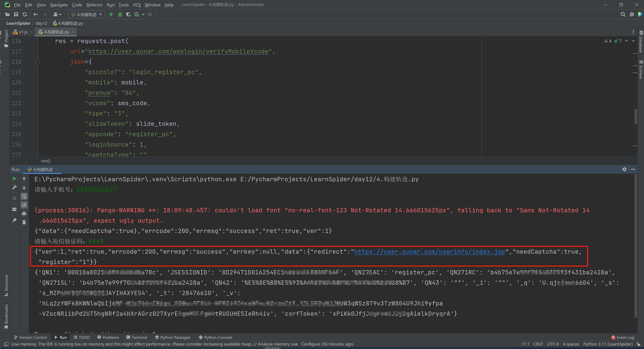This screenshot has height=349, width=644.
Task: Print the console output with printer icon
Action: (24, 214)
